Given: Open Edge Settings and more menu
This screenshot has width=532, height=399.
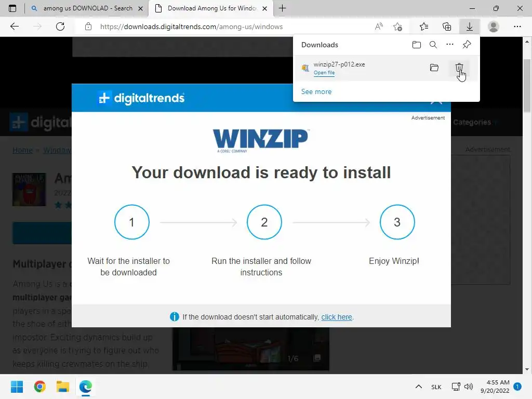Looking at the screenshot, I should tap(517, 26).
